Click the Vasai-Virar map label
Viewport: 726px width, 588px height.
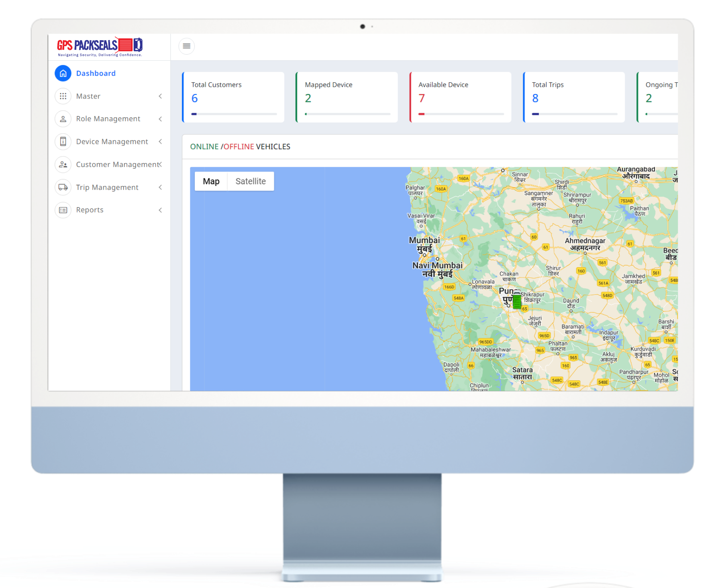[421, 218]
